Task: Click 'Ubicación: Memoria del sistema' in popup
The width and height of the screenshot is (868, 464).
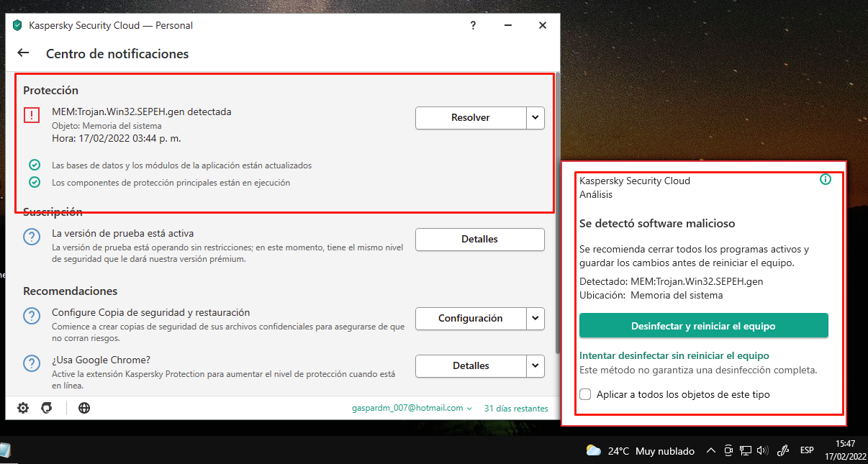Action: (x=651, y=295)
